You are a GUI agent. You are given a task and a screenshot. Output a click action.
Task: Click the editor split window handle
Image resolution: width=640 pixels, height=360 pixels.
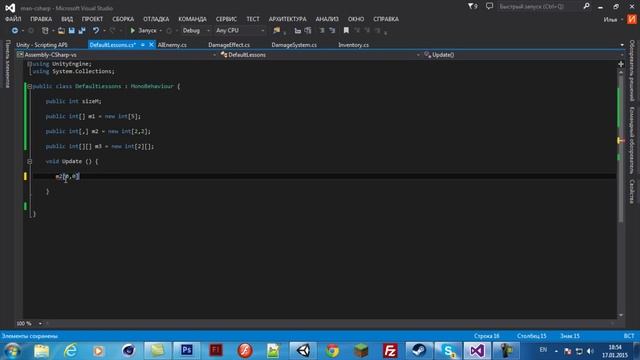pyautogui.click(x=621, y=64)
